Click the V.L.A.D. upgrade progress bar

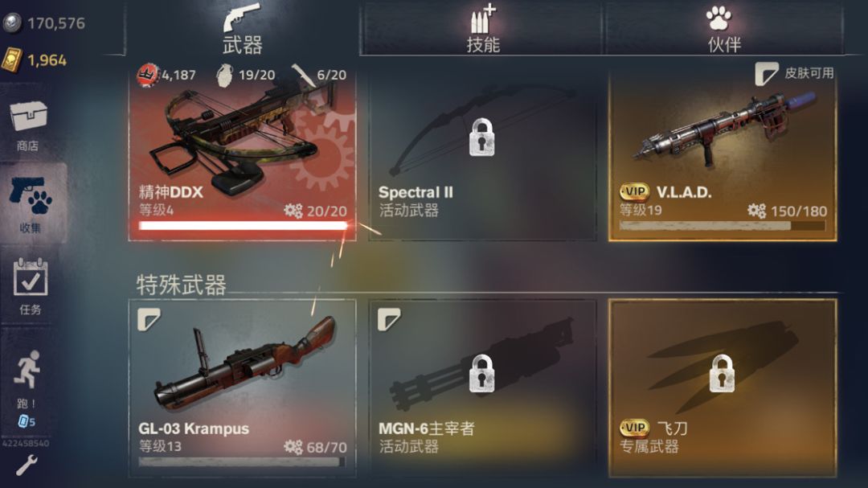723,225
